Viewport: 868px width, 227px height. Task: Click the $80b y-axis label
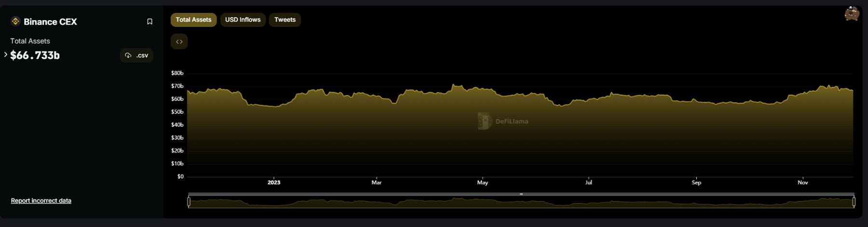pyautogui.click(x=177, y=73)
